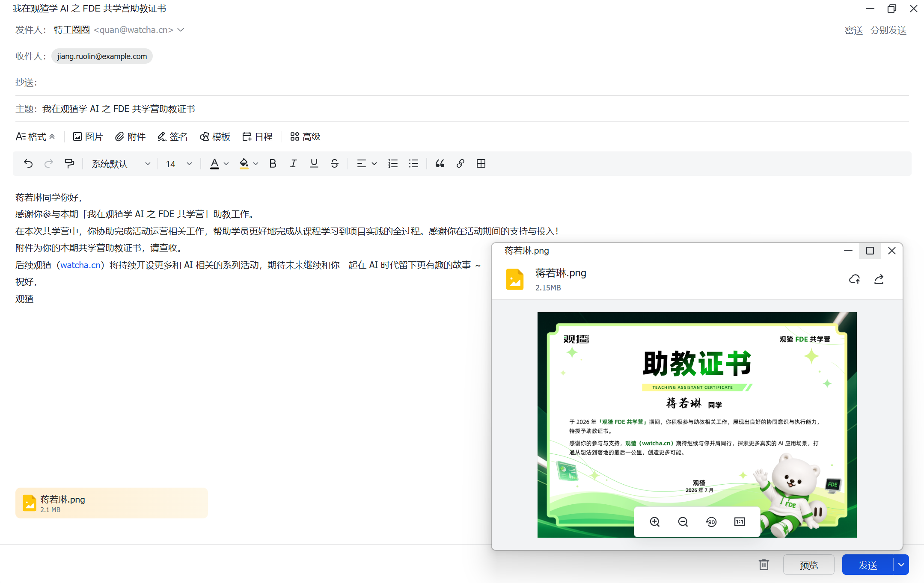
Task: Open highlight color dropdown arrow
Action: pos(256,164)
